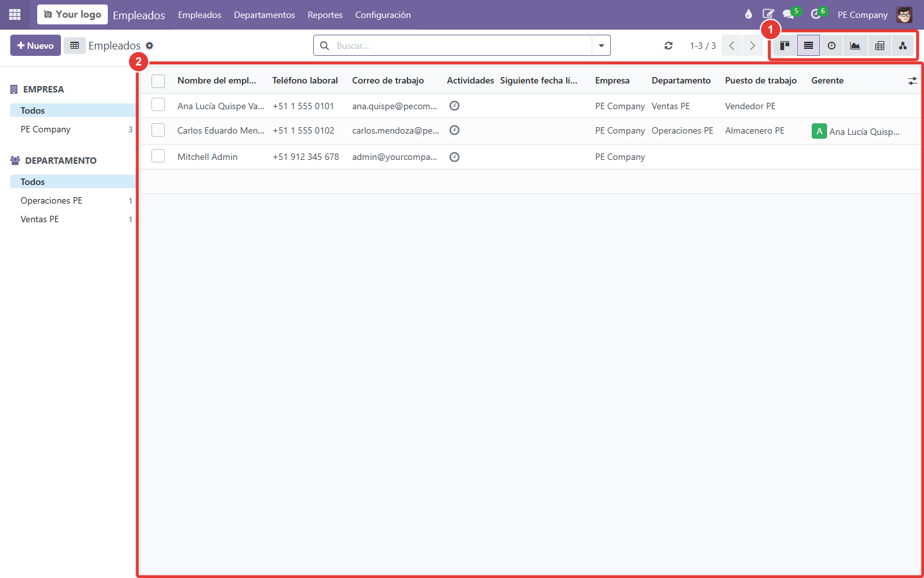Sort by Nombre del empleado column
Screen dimensions: 924x578
217,80
